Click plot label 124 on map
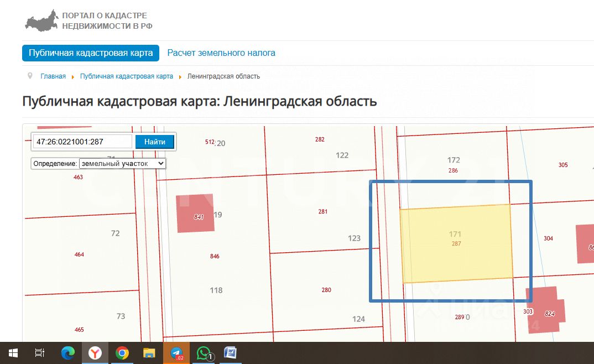594x364 pixels. (358, 319)
